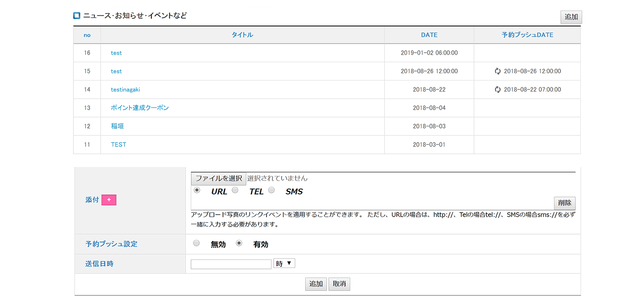Click the pink plus icon next to 添付
This screenshot has height=299, width=644.
[x=109, y=200]
